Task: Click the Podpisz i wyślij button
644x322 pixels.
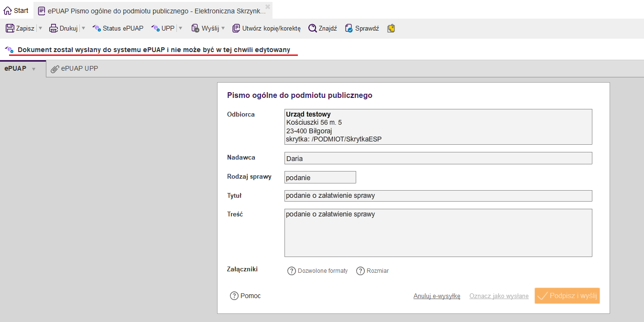Action: click(567, 296)
